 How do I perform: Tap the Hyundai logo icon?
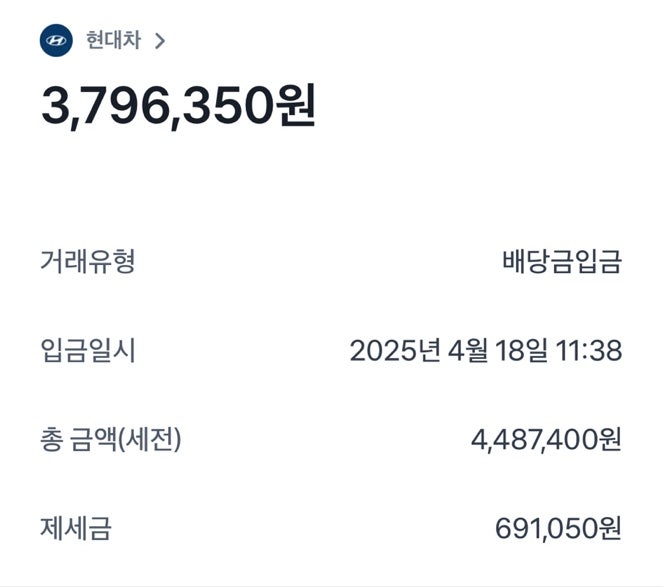tap(56, 41)
